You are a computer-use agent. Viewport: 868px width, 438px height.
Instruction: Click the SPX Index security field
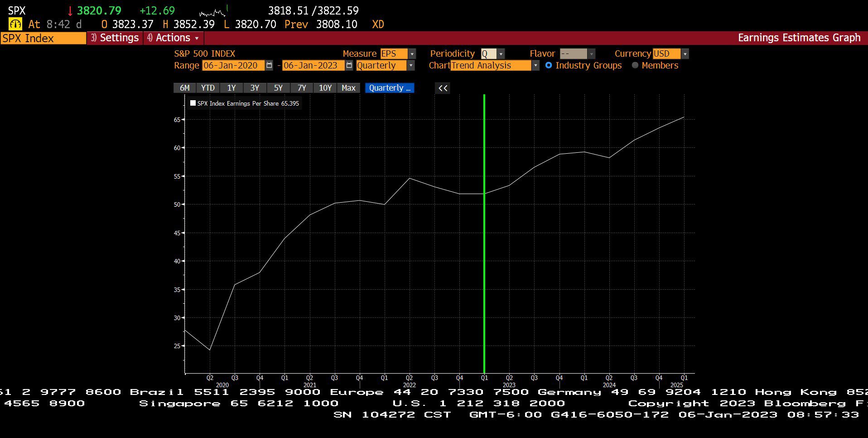[x=43, y=38]
